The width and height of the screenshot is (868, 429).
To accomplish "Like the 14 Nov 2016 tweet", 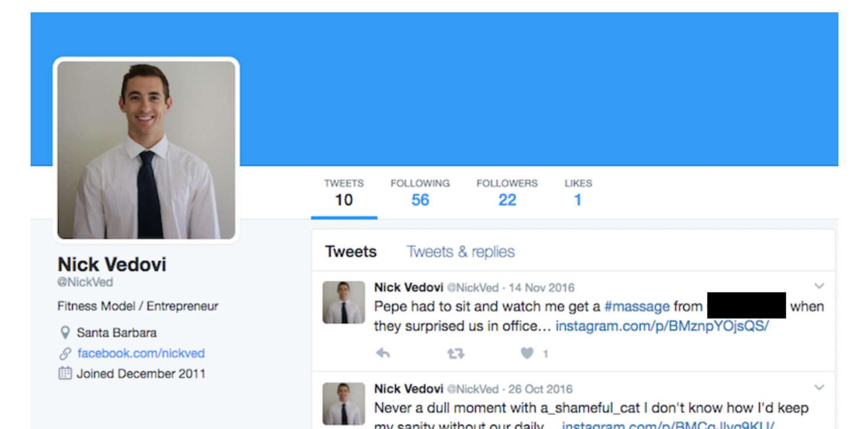I will [x=528, y=353].
